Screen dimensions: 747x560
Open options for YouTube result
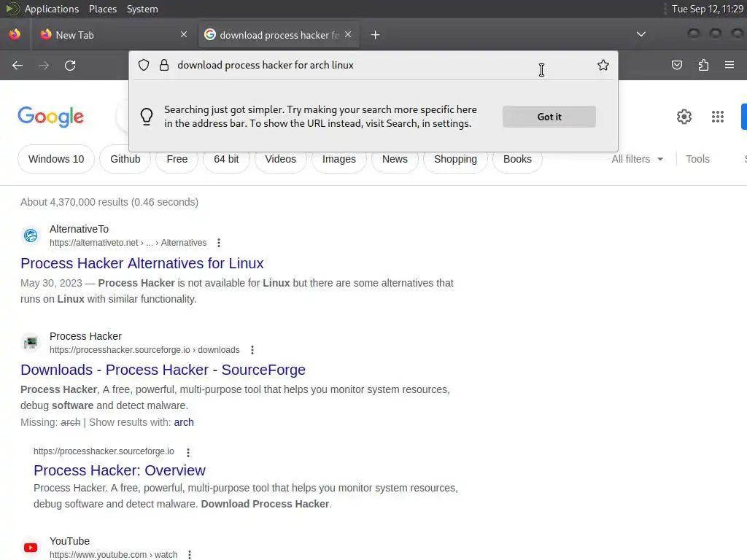[x=190, y=555]
